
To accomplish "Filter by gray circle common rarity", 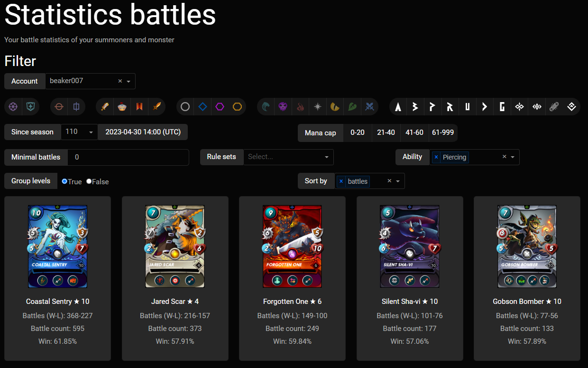I will click(x=185, y=107).
